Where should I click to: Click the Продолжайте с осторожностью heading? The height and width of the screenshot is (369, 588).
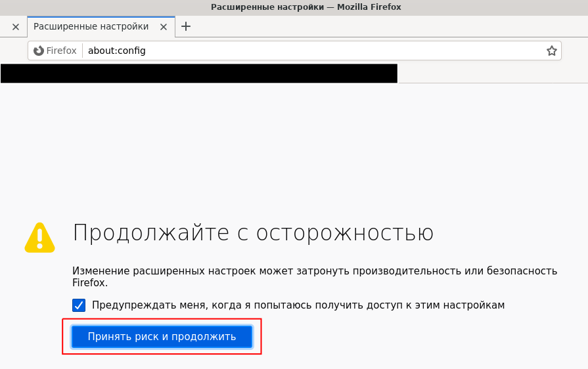click(253, 232)
